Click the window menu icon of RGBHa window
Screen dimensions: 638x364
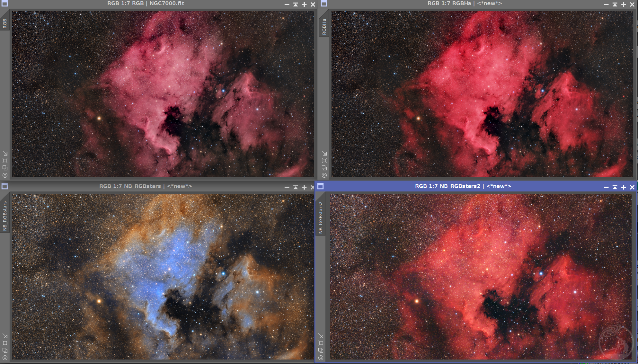click(x=324, y=4)
